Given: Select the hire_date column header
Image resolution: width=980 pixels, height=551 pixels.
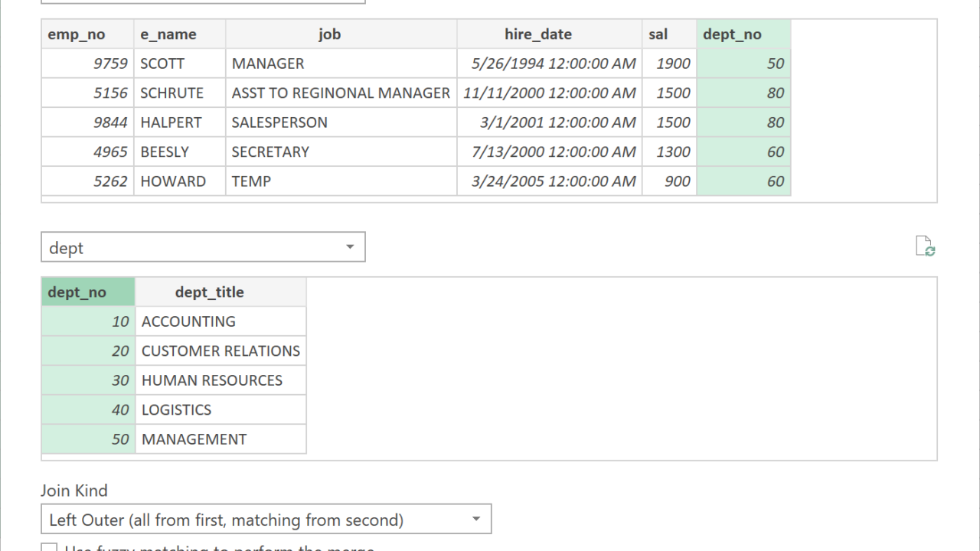Looking at the screenshot, I should 538,34.
